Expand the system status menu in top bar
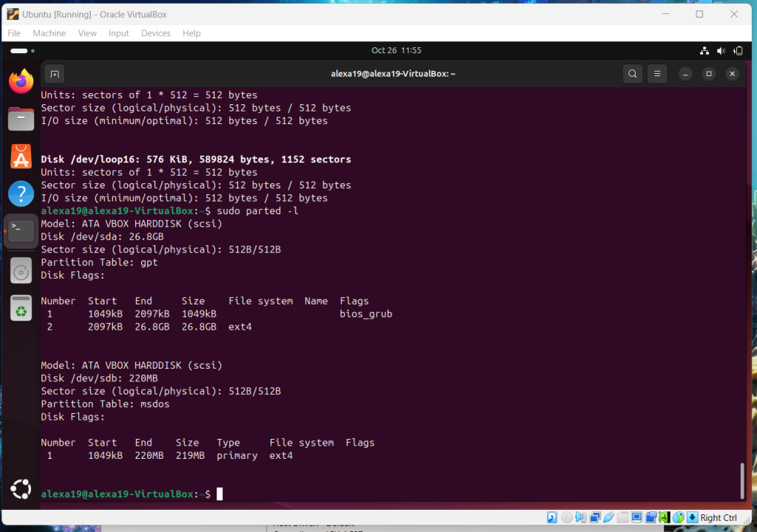This screenshot has height=532, width=757. 720,50
